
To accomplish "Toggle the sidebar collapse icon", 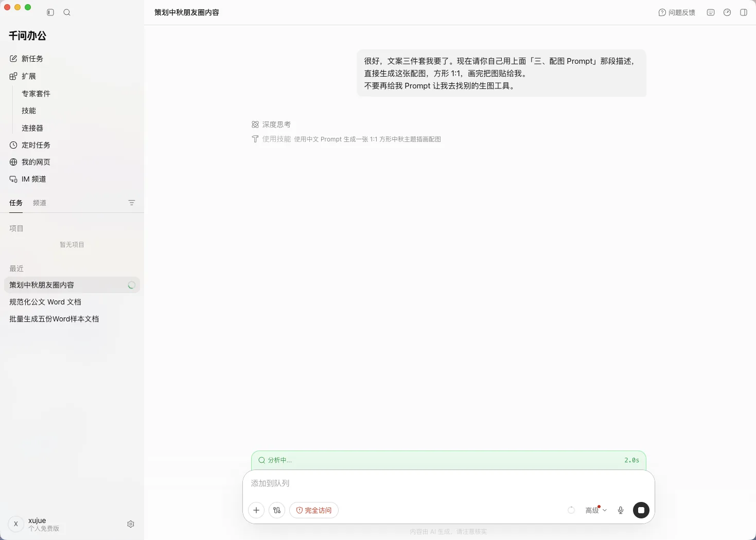I will (x=50, y=12).
